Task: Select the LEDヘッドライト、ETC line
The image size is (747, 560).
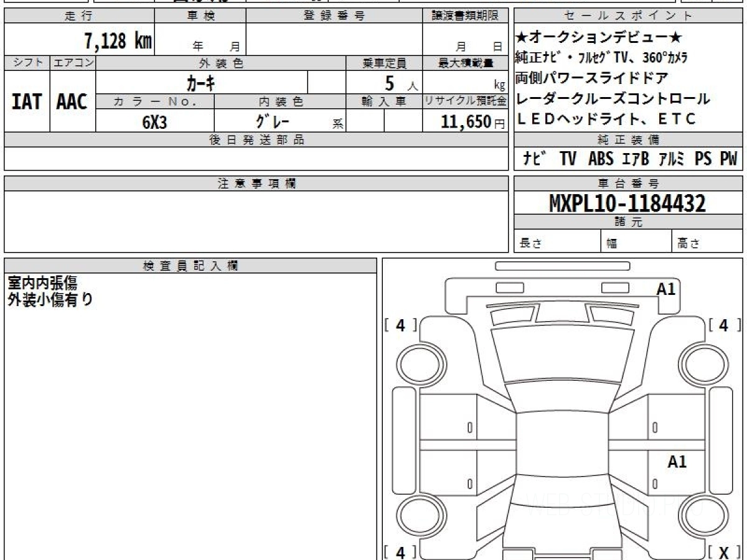Action: 606,119
